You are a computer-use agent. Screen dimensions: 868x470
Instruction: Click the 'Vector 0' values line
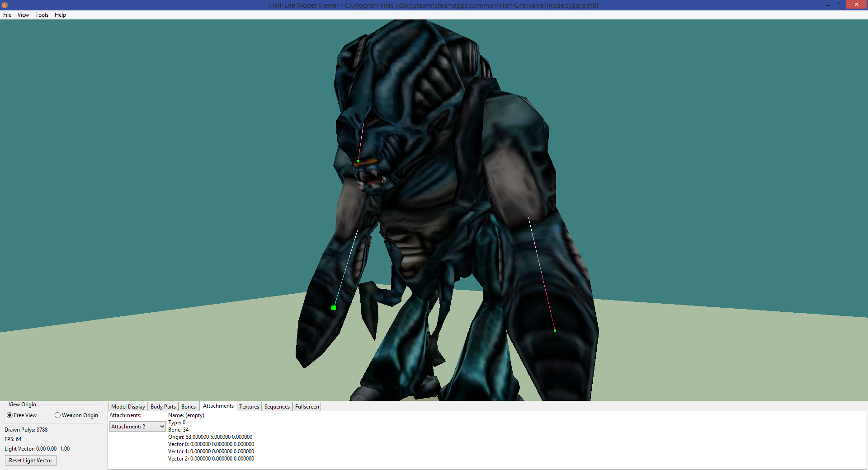pos(211,444)
